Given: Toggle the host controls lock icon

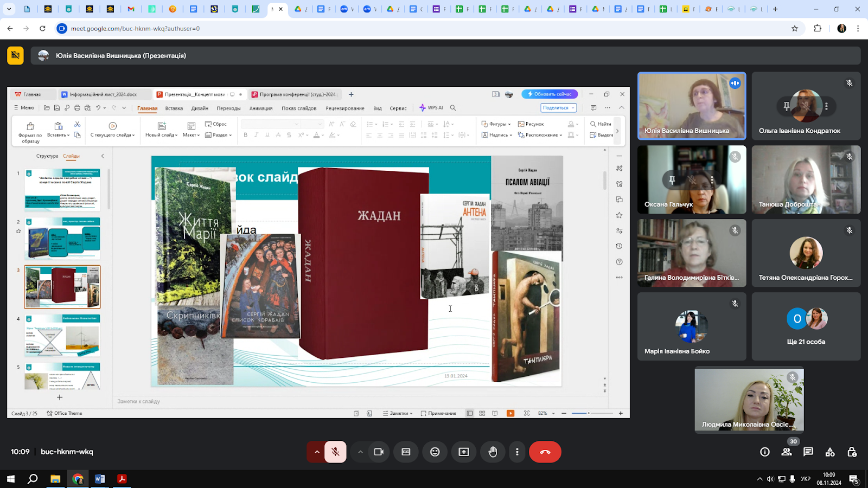Looking at the screenshot, I should pyautogui.click(x=852, y=452).
